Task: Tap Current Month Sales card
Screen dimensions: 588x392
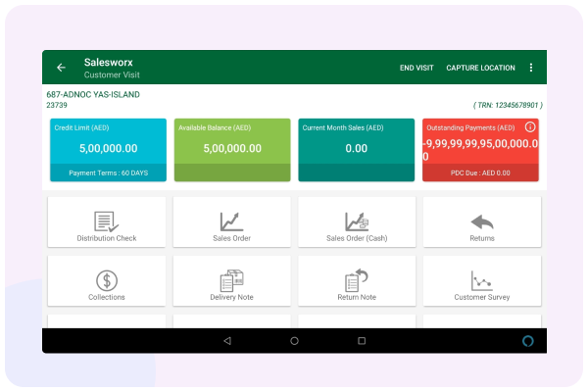Action: pyautogui.click(x=357, y=149)
